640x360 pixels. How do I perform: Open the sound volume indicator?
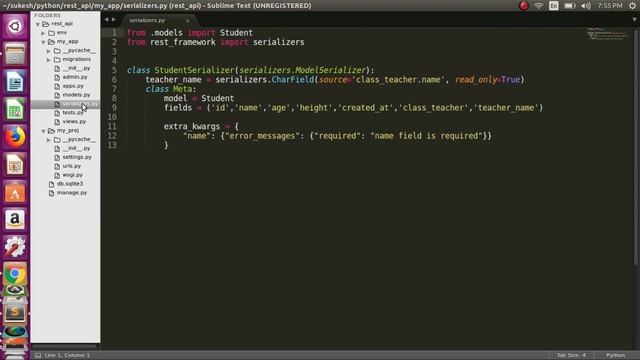(586, 6)
